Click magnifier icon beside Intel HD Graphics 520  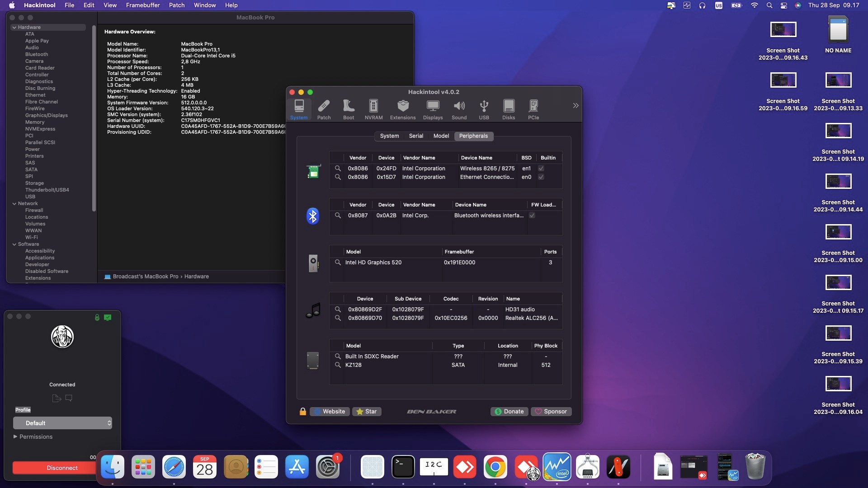(x=338, y=263)
